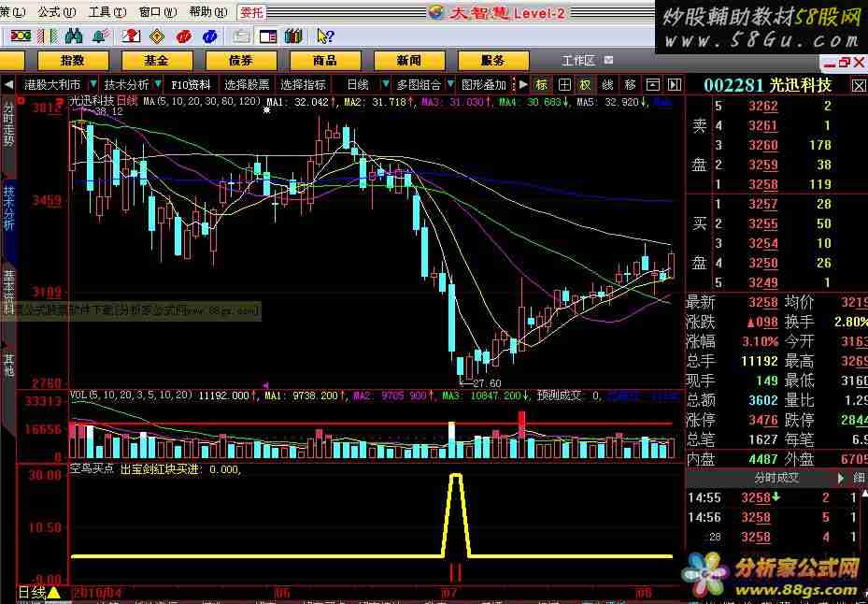Toggle the 权 rights-adjustment button
This screenshot has width=868, height=604.
585,85
